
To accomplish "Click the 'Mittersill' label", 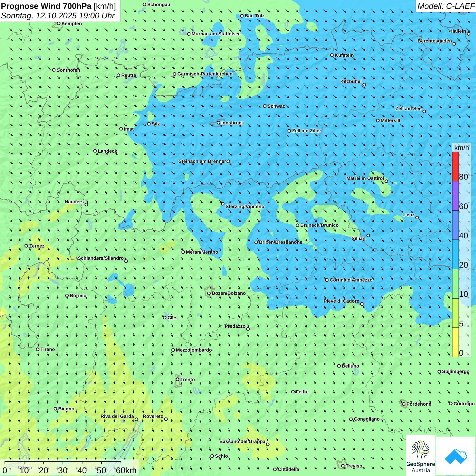I will (390, 120).
